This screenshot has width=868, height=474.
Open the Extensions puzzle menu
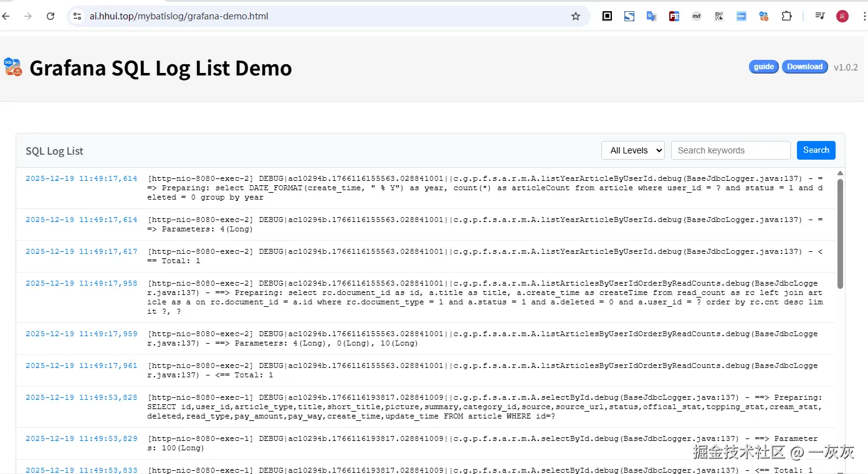pyautogui.click(x=786, y=16)
